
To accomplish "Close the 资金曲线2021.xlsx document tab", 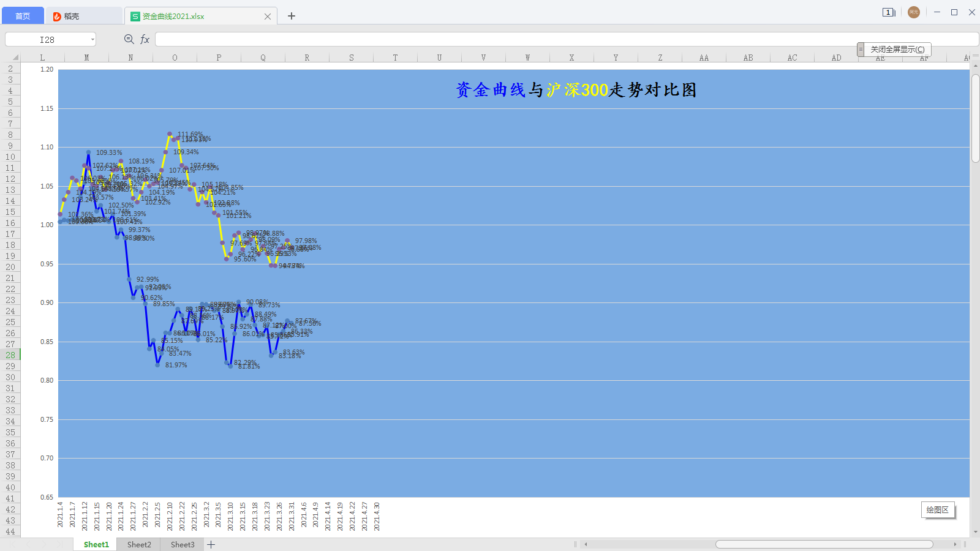I will click(267, 17).
